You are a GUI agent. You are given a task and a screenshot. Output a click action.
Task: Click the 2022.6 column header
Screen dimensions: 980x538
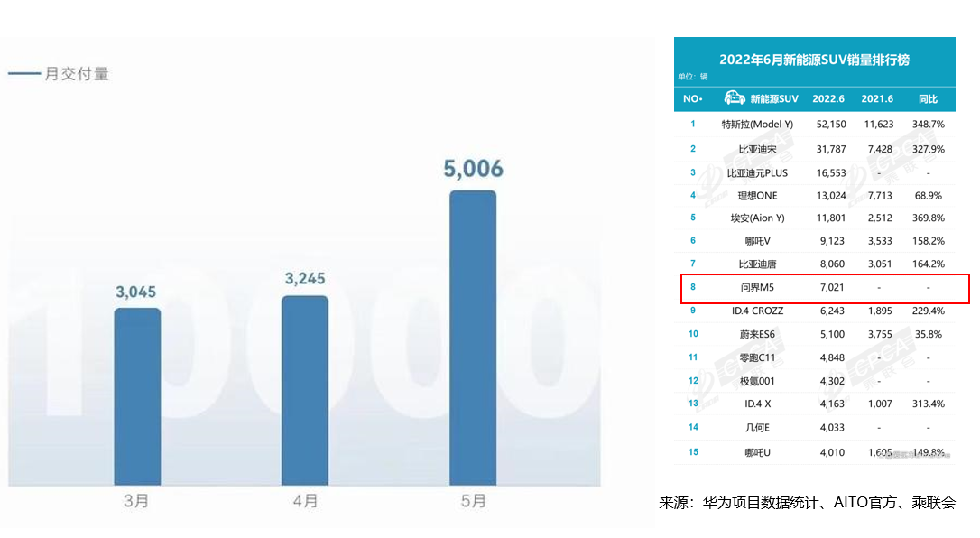(828, 98)
